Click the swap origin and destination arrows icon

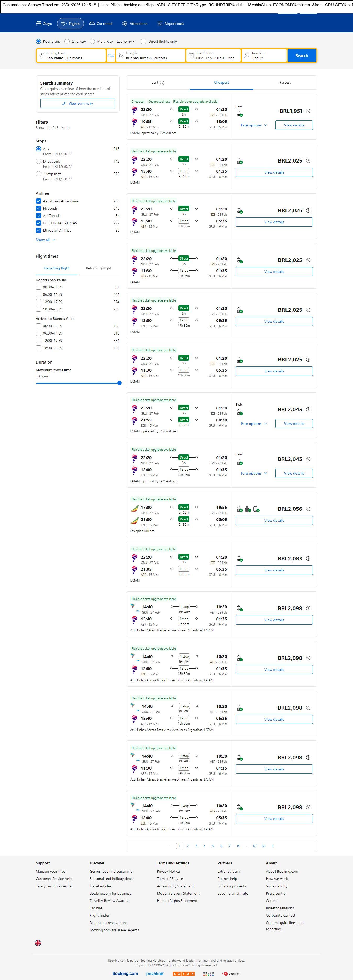(111, 55)
